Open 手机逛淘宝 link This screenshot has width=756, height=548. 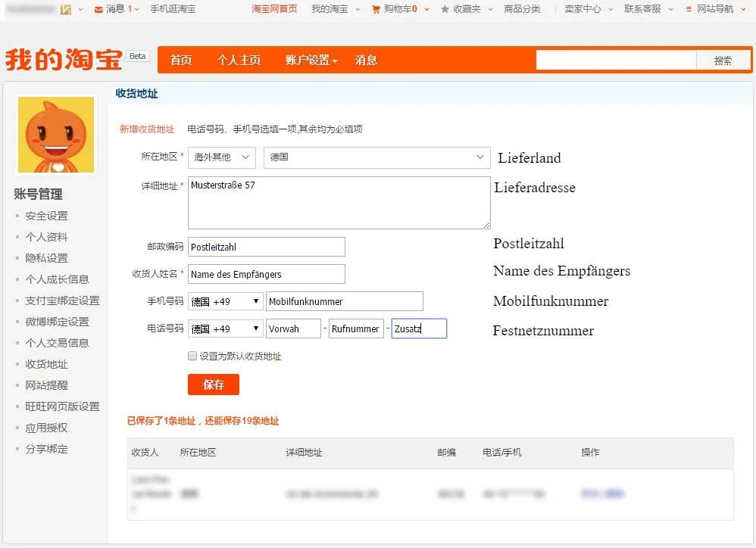173,9
